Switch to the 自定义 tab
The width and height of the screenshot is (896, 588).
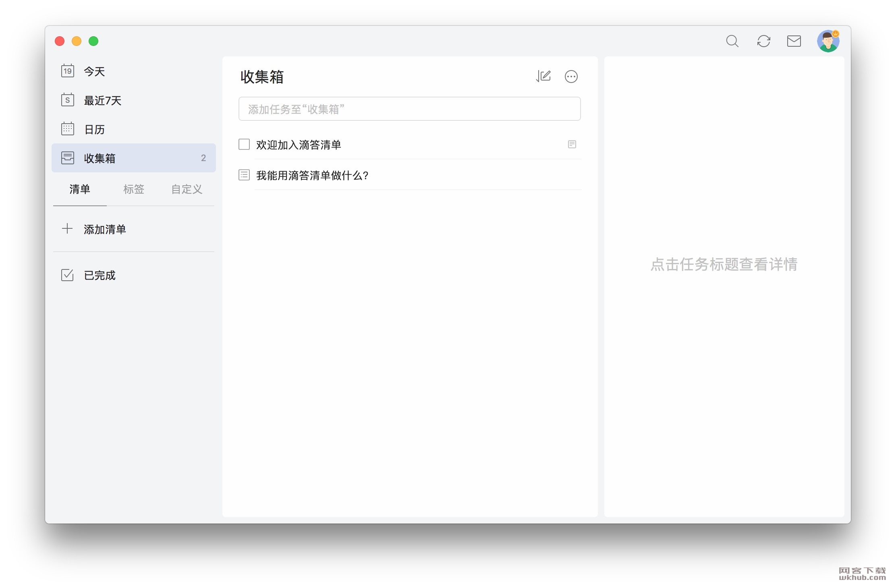pos(187,189)
